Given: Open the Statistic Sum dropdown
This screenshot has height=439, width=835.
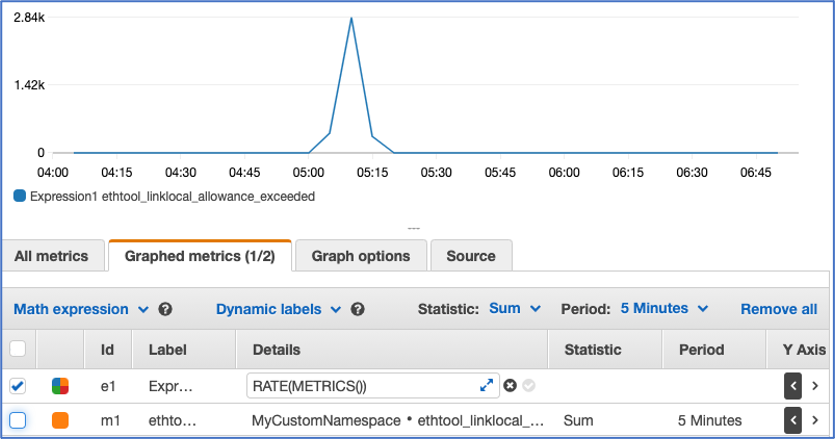Looking at the screenshot, I should (x=515, y=308).
